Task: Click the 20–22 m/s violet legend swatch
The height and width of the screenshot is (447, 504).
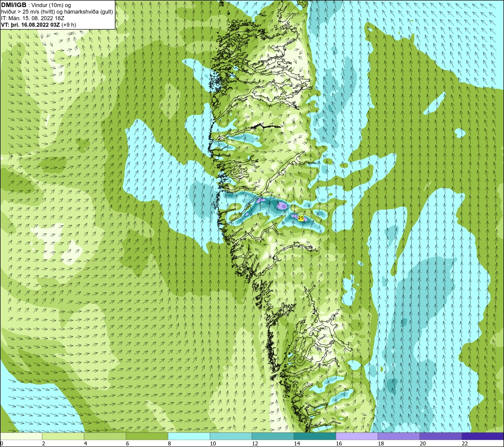Action: click(x=440, y=436)
